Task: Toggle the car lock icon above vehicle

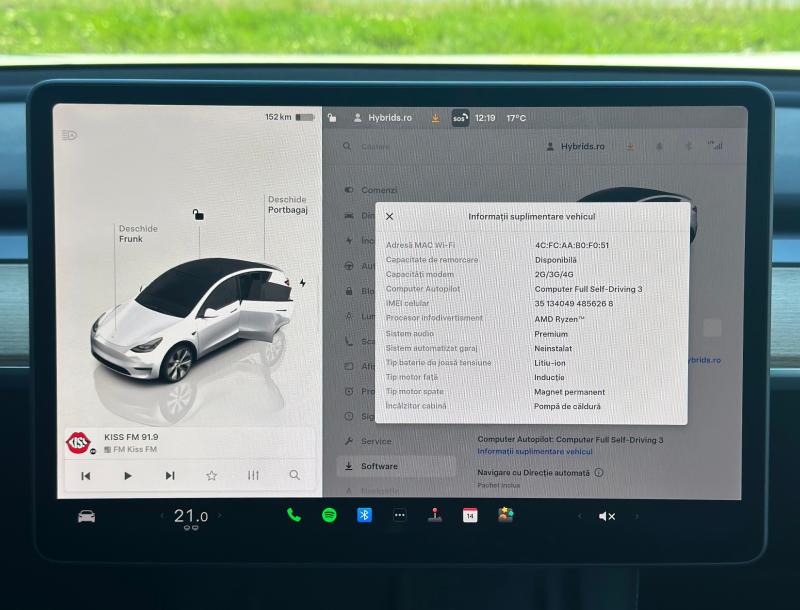Action: coord(198,215)
